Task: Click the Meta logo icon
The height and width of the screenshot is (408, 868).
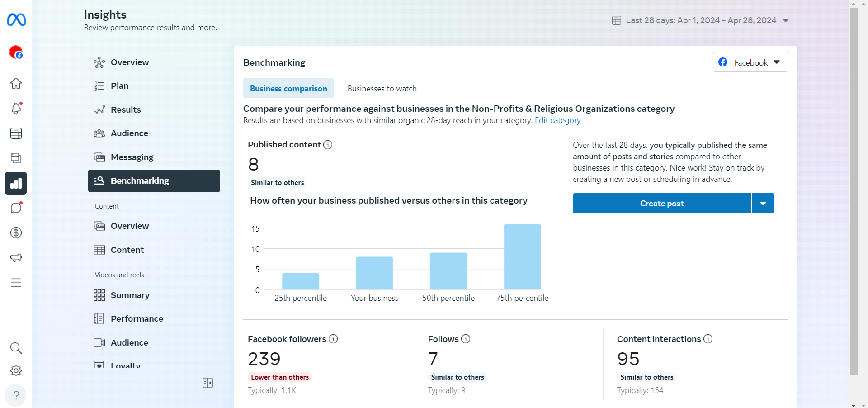Action: tap(16, 20)
